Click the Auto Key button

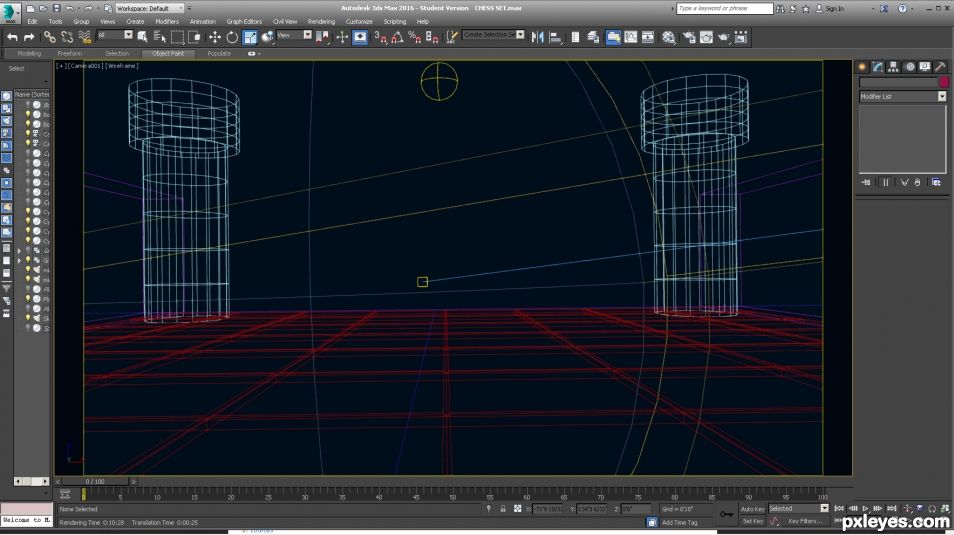coord(752,509)
